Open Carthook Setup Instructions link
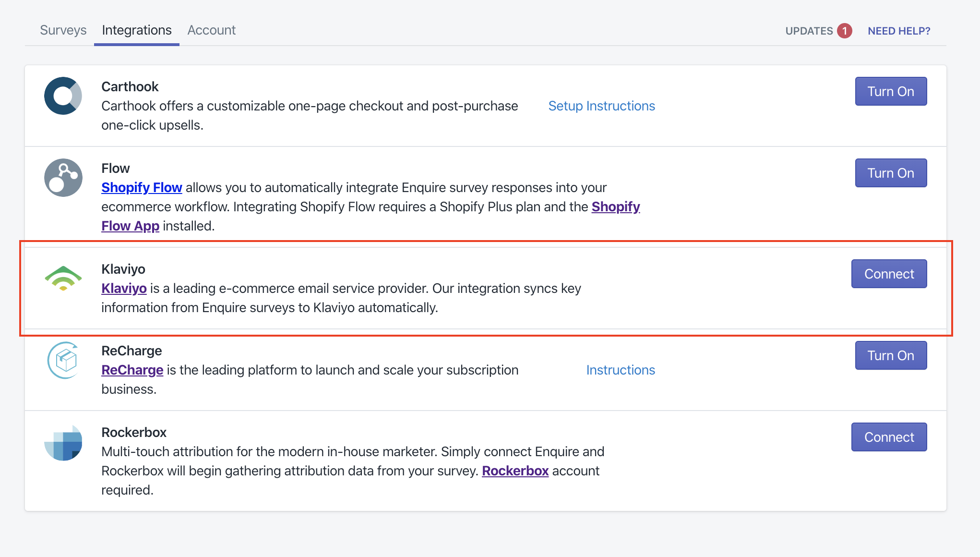The height and width of the screenshot is (557, 980). tap(601, 106)
